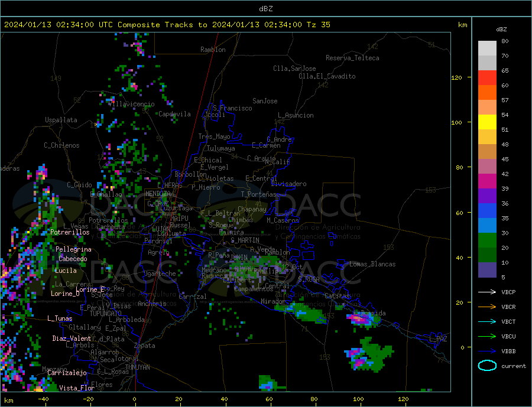Screen dimensions: 532x407
Task: Click the MENDOZA city label on the map
Action: tap(158, 194)
